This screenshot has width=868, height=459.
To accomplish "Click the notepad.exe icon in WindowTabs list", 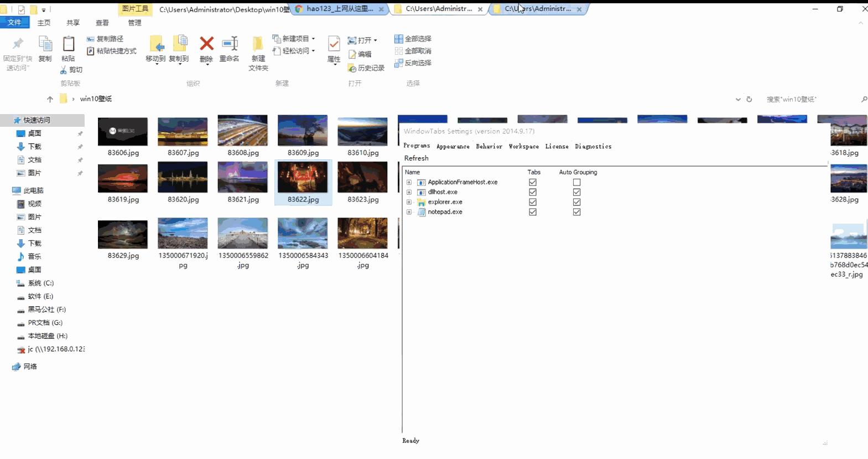I will [x=422, y=212].
